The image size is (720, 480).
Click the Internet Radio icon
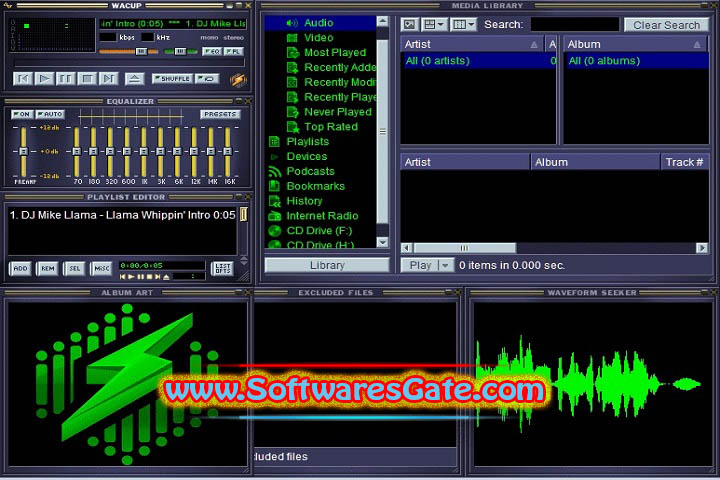coord(275,216)
